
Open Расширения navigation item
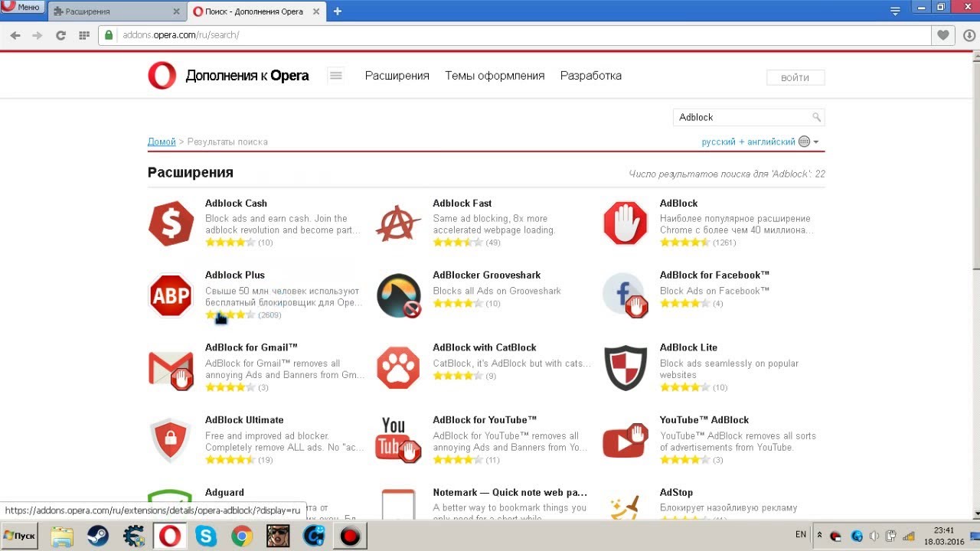(x=397, y=76)
